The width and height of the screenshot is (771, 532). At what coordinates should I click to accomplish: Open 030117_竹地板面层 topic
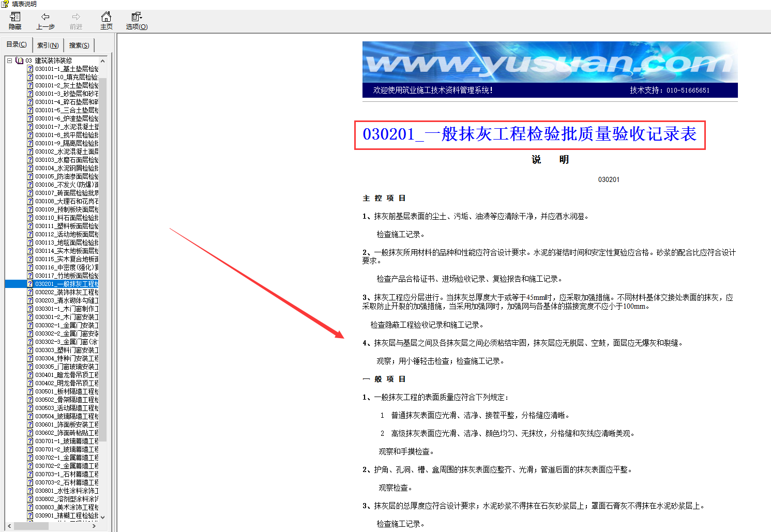click(x=67, y=276)
